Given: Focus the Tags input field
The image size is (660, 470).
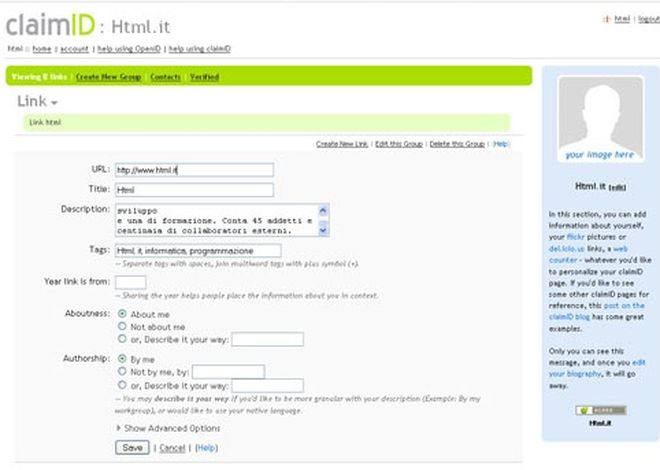Looking at the screenshot, I should point(198,251).
